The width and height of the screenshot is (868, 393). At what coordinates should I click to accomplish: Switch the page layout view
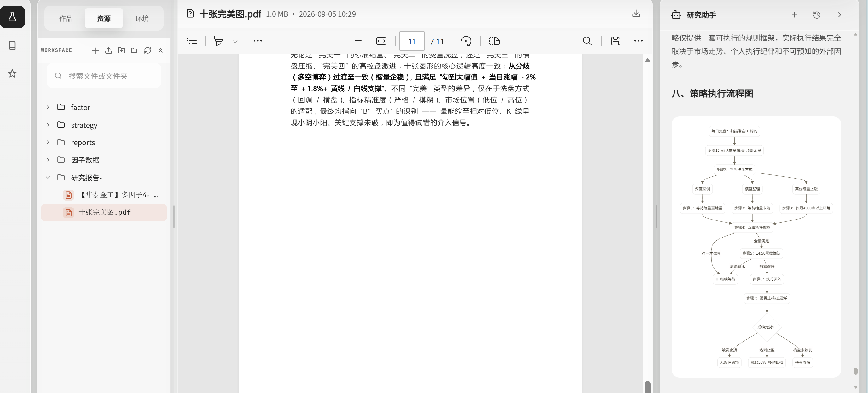point(494,41)
